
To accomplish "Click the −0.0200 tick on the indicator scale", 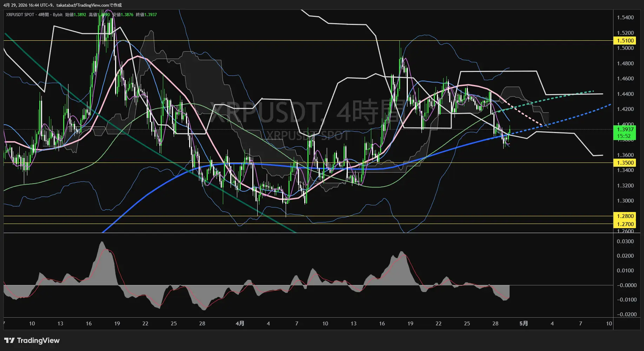I will point(626,314).
